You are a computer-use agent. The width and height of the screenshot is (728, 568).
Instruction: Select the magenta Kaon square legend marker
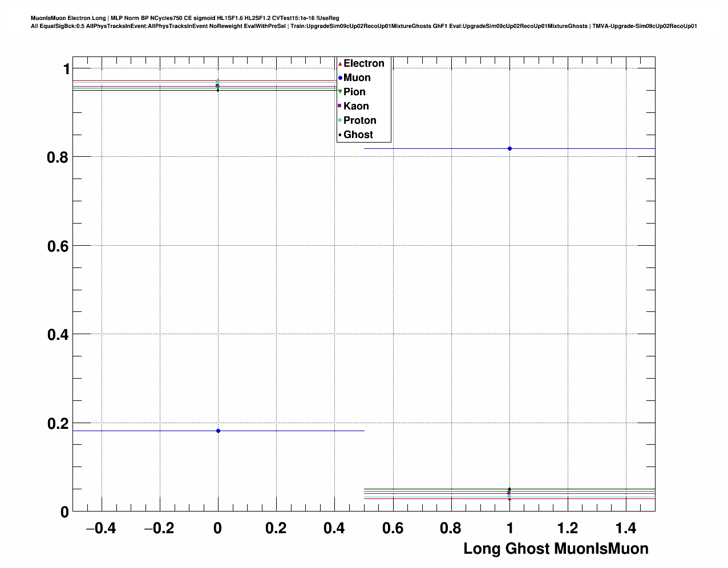[340, 106]
